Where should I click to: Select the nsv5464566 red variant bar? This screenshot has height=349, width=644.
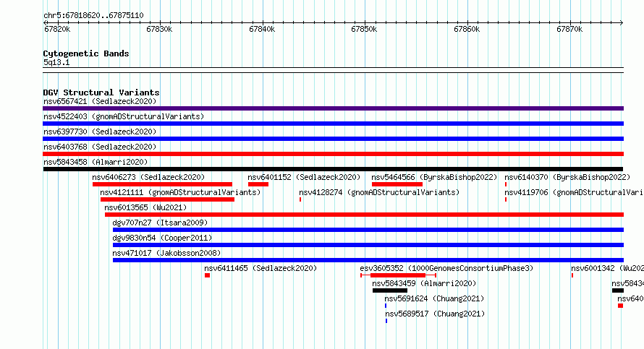point(397,184)
